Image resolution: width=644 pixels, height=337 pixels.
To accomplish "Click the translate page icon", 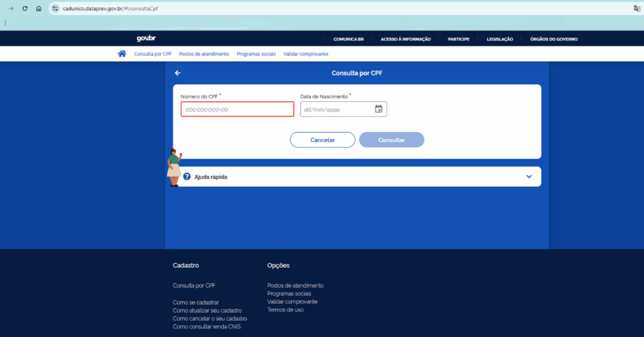I will [636, 8].
